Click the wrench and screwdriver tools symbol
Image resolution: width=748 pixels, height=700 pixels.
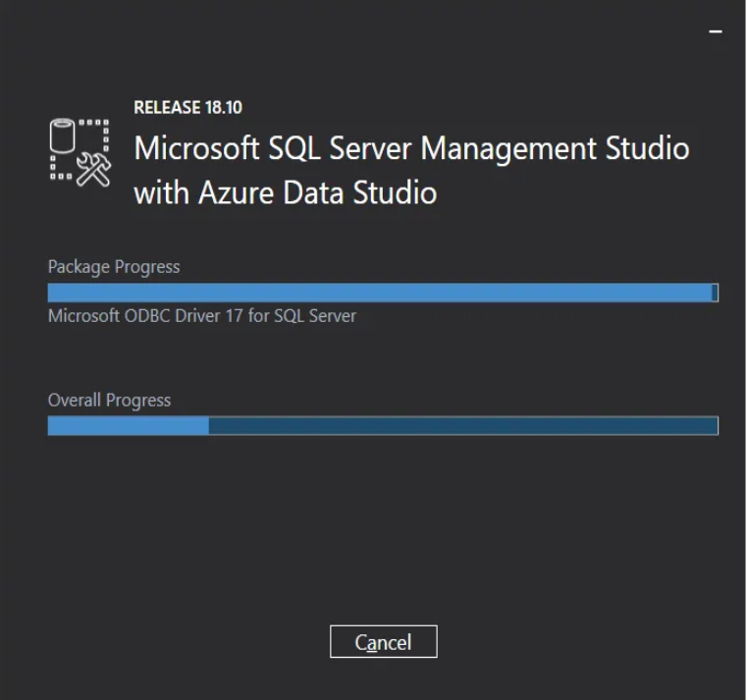(94, 170)
